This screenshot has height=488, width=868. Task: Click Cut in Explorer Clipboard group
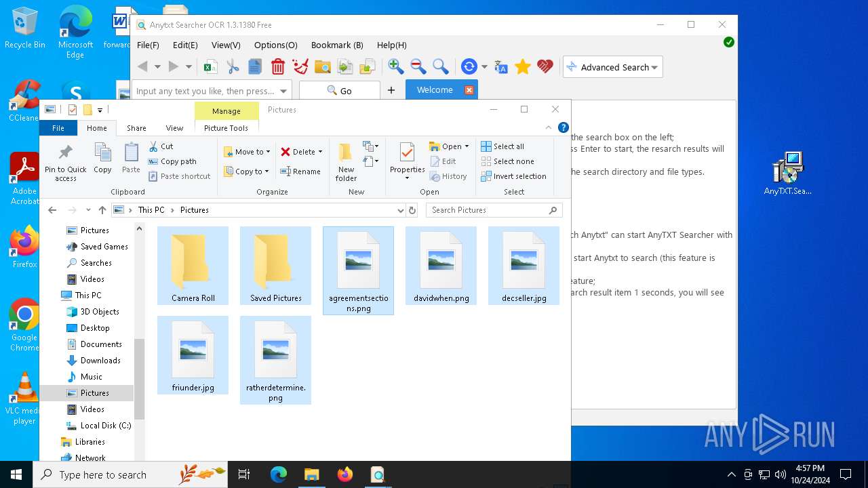coord(161,146)
